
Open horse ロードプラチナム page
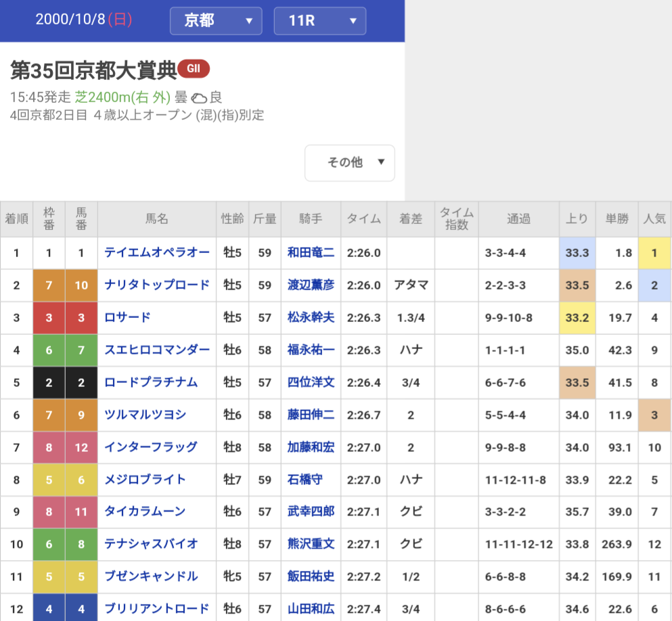(151, 382)
